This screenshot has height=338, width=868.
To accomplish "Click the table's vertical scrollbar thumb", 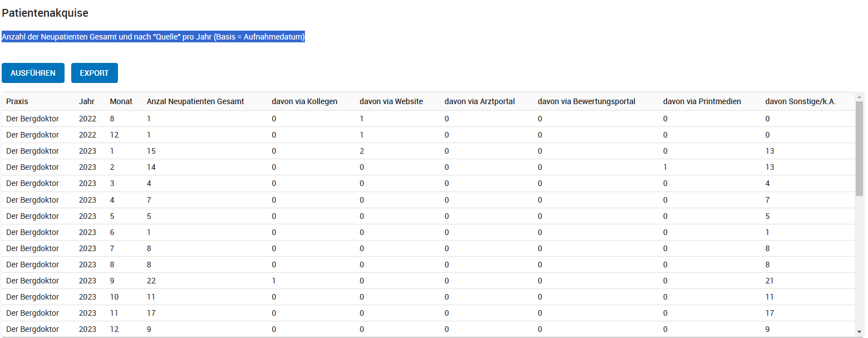I will point(860,149).
